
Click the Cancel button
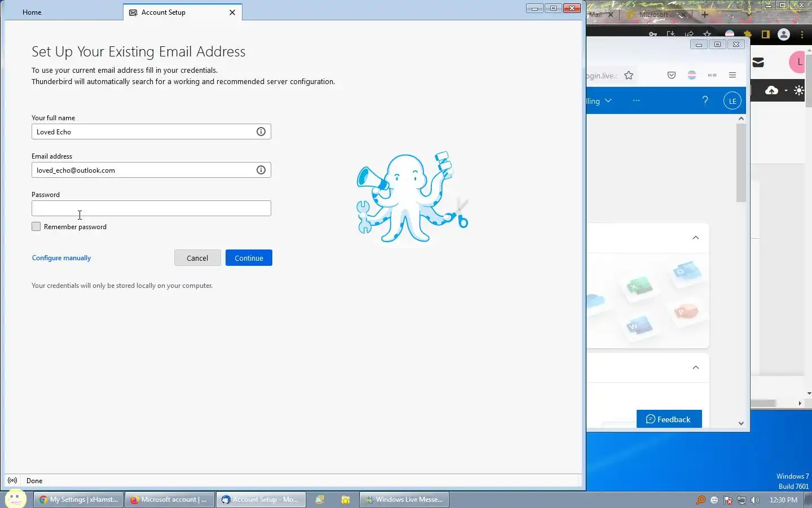197,258
